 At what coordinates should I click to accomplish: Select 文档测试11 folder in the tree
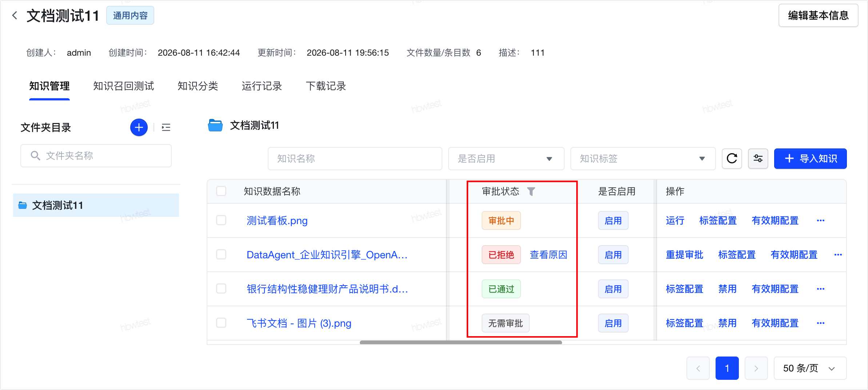[96, 205]
